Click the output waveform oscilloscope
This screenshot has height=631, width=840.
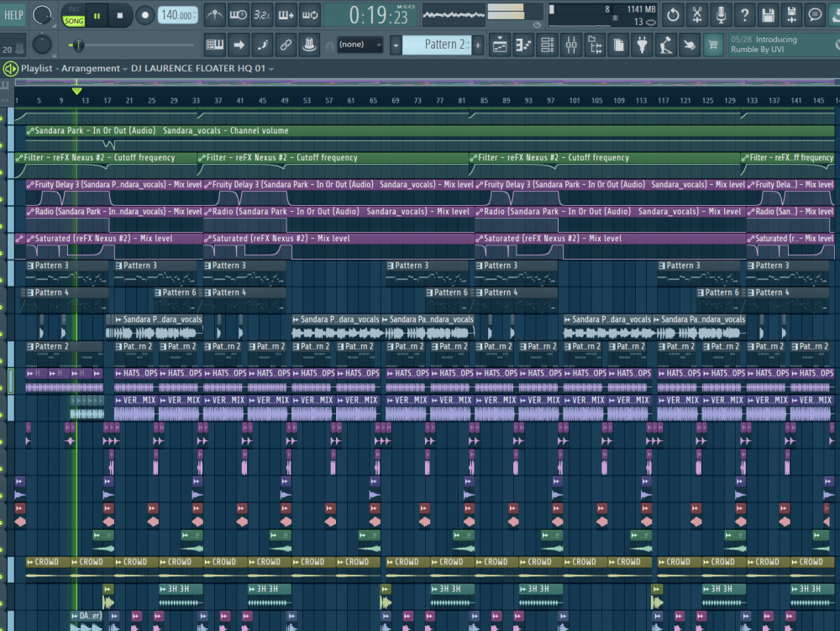pyautogui.click(x=454, y=15)
